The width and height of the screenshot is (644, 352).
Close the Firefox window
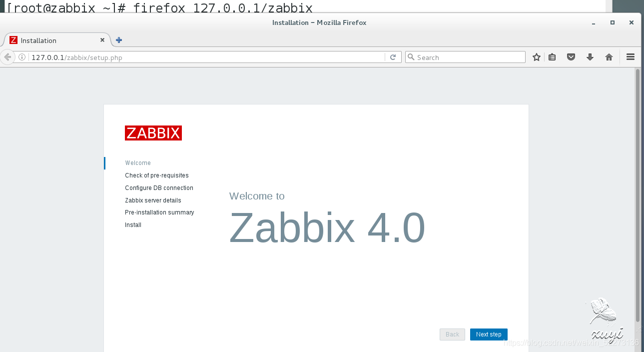(632, 22)
